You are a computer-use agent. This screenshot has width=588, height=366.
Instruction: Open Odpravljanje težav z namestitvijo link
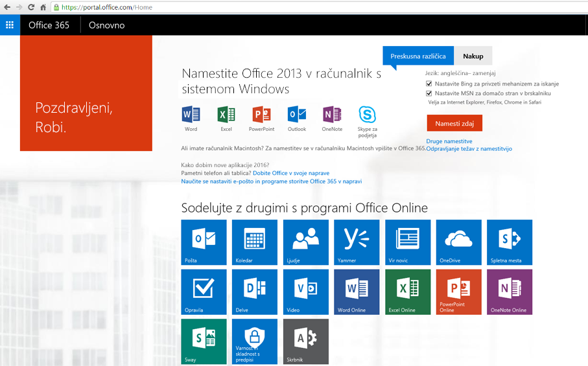[469, 149]
